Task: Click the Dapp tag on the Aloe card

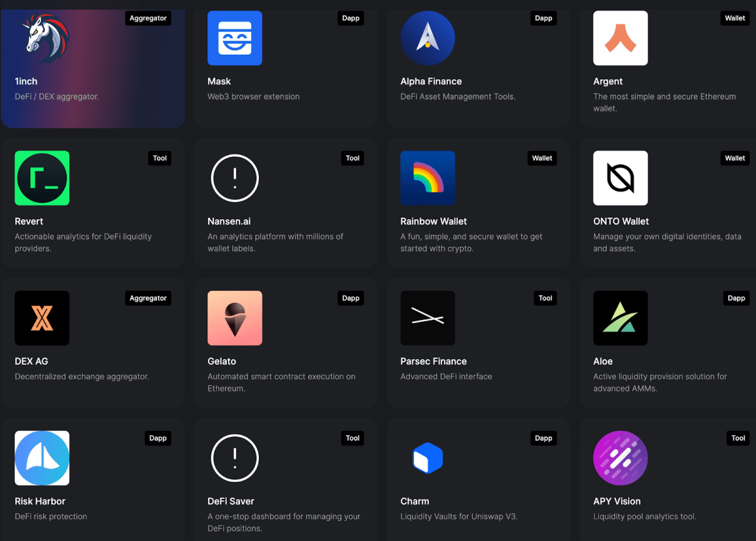Action: [736, 298]
